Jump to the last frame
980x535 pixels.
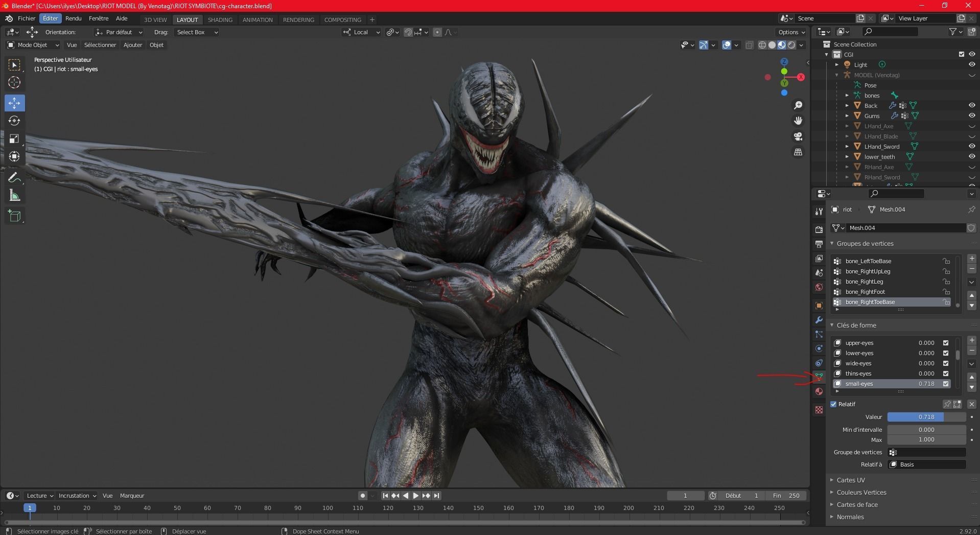(x=436, y=496)
